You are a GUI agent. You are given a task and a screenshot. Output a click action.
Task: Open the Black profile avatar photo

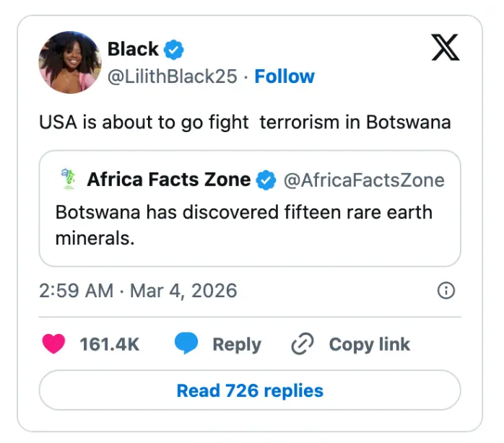coord(70,62)
